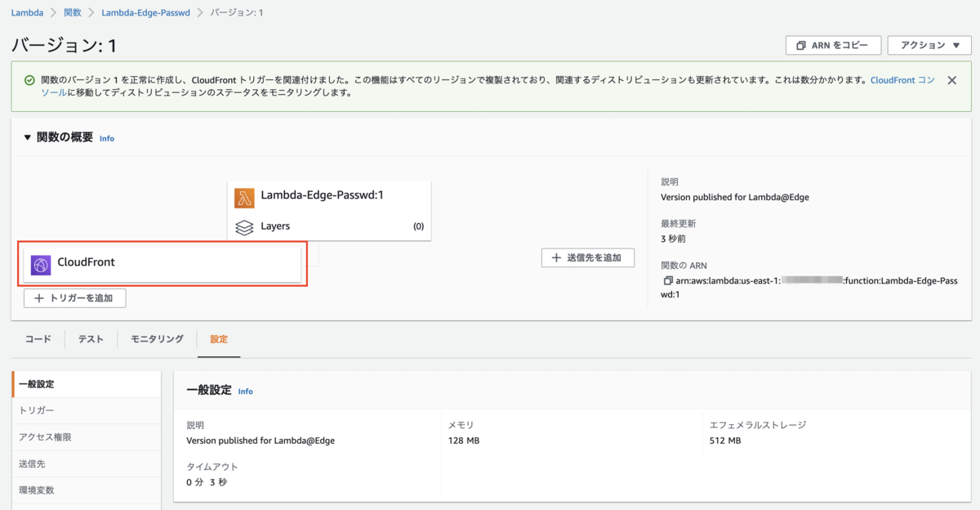The width and height of the screenshot is (980, 510).
Task: Select 環境変数 in the settings sidebar
Action: pyautogui.click(x=87, y=490)
